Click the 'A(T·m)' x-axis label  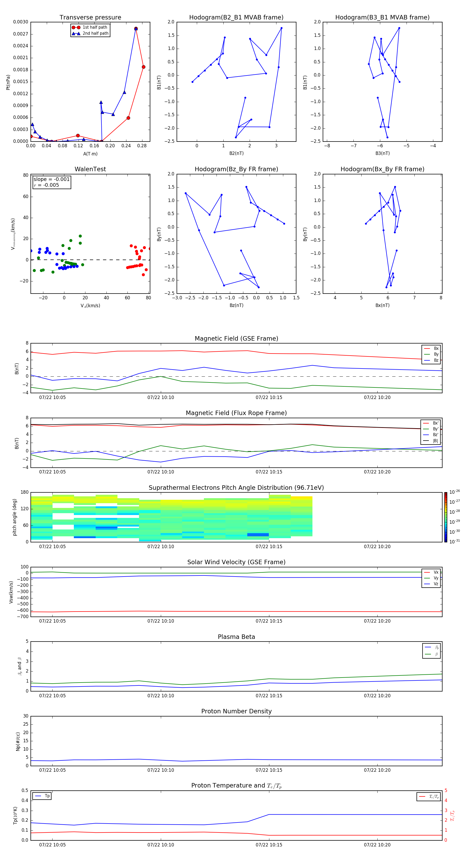click(x=90, y=154)
